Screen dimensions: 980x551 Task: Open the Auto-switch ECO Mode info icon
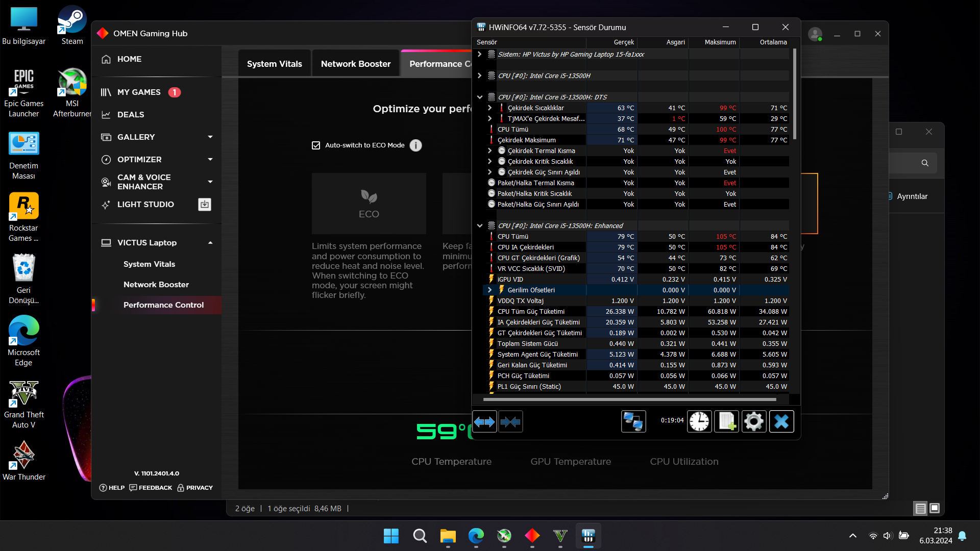point(416,145)
